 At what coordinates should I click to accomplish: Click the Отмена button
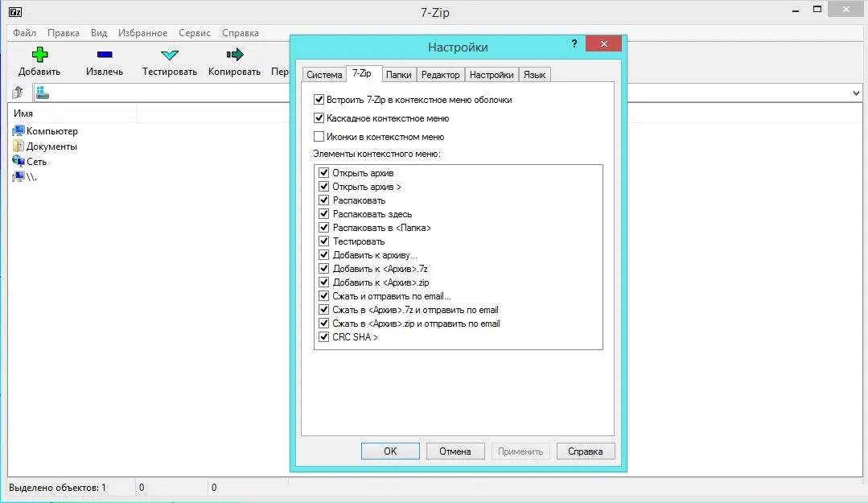click(x=455, y=451)
